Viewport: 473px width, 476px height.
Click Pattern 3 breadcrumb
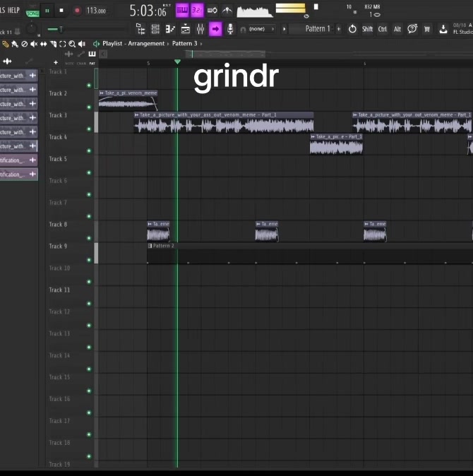(184, 43)
